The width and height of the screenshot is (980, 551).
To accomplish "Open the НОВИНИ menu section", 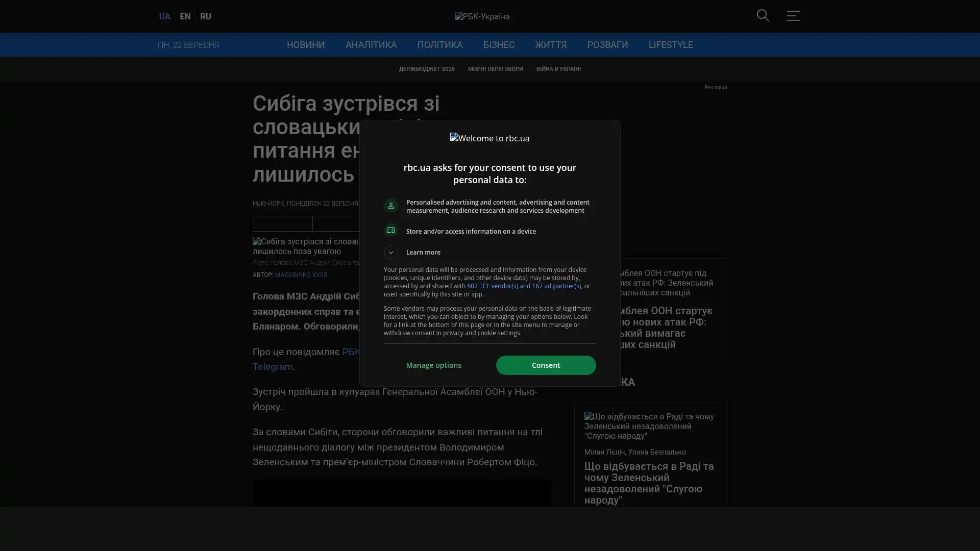I will 305,45.
